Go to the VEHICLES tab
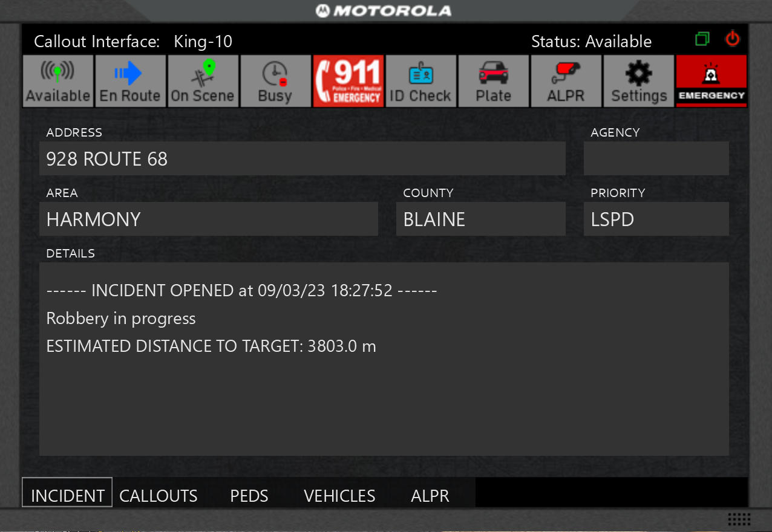The image size is (772, 532). click(339, 496)
